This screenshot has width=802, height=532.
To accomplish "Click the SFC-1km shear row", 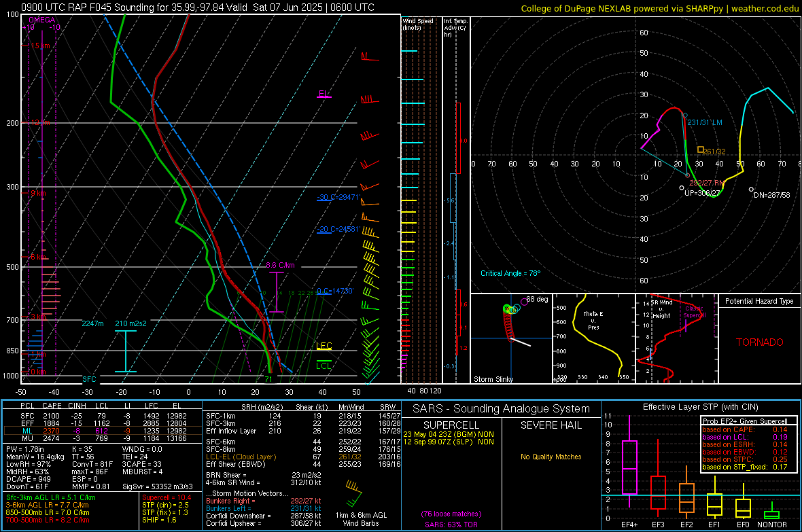I will [303, 416].
